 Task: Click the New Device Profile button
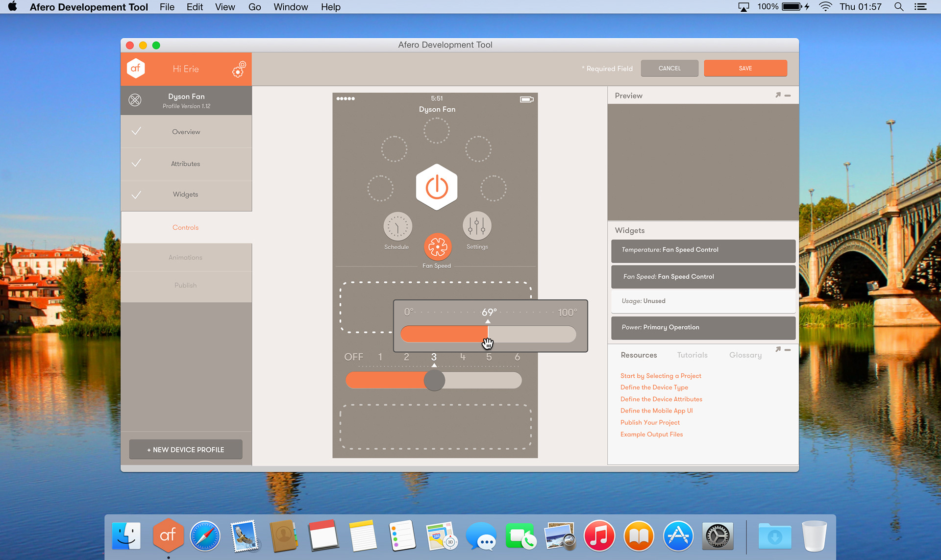click(x=186, y=449)
